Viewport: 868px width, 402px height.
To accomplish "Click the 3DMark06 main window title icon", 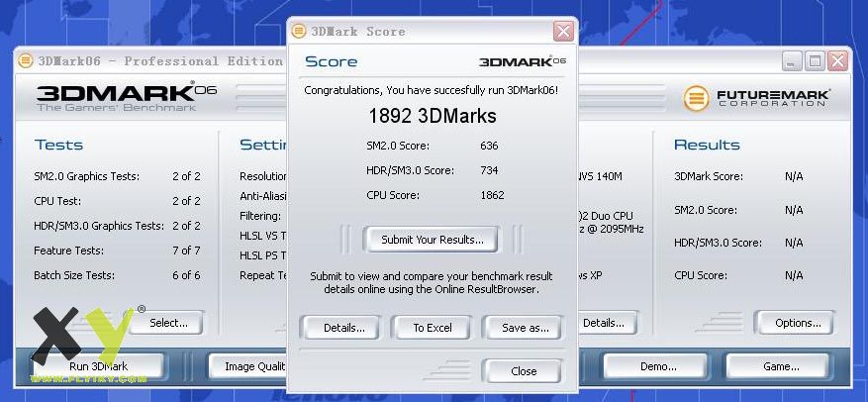I will 25,61.
